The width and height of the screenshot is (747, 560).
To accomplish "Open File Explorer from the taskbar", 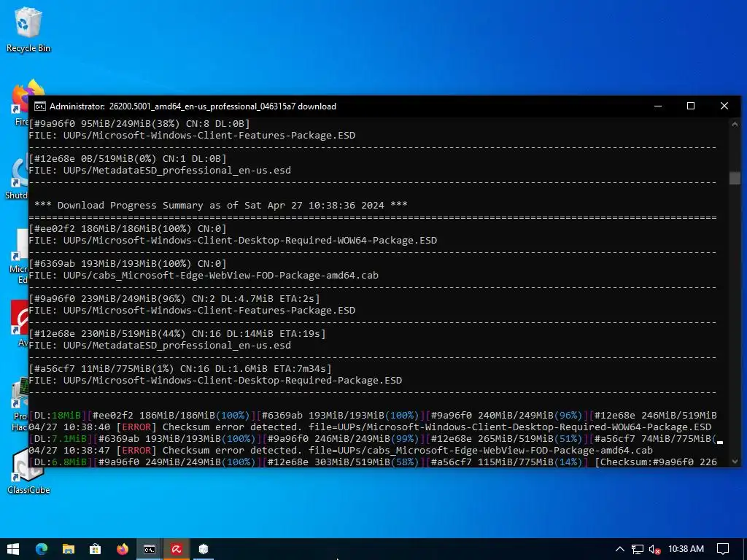I will [x=69, y=549].
